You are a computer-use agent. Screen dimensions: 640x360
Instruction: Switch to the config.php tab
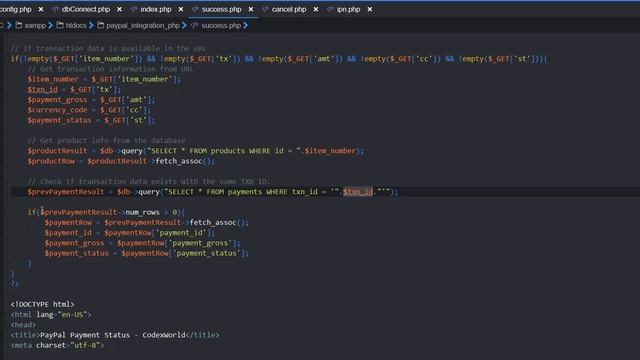(16, 9)
